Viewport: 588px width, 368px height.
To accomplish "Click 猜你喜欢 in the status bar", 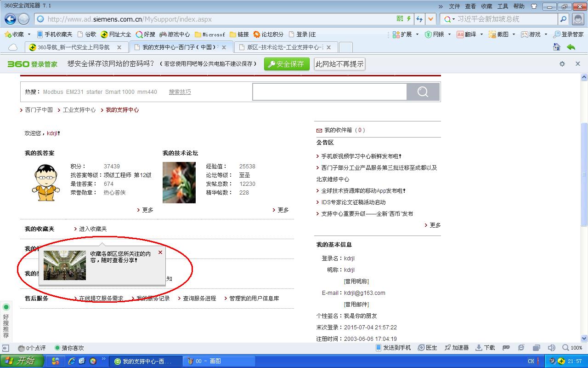I will (69, 348).
